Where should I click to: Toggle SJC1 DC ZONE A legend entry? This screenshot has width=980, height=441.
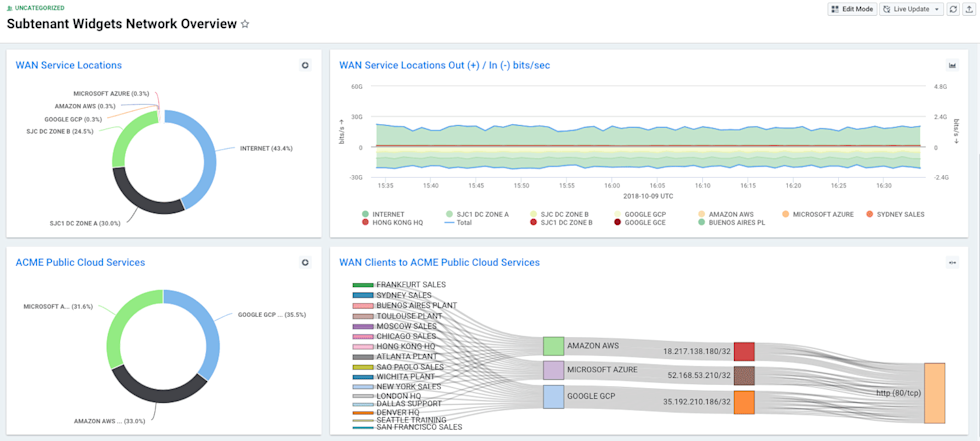click(x=476, y=214)
